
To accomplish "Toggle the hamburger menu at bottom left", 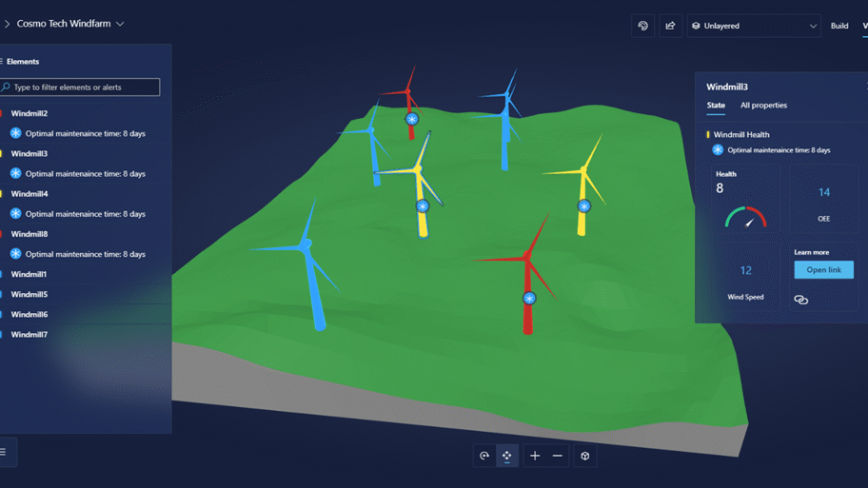I will [x=3, y=452].
